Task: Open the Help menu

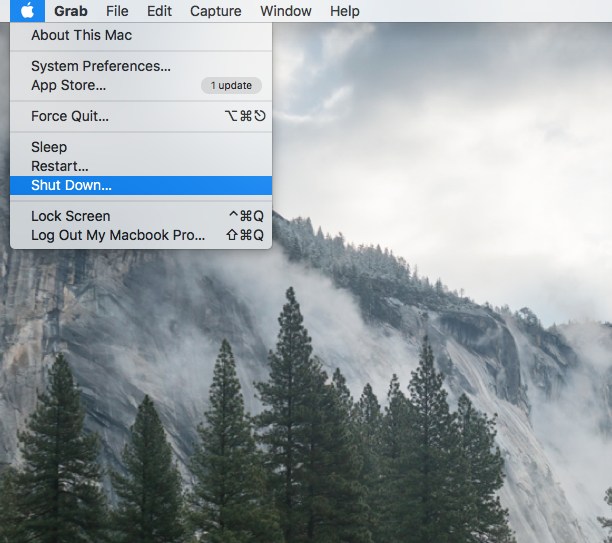Action: pos(345,11)
